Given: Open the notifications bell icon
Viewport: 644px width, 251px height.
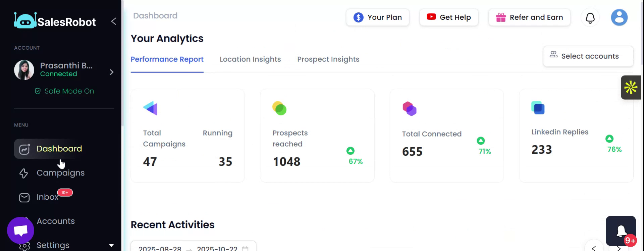Looking at the screenshot, I should point(590,18).
